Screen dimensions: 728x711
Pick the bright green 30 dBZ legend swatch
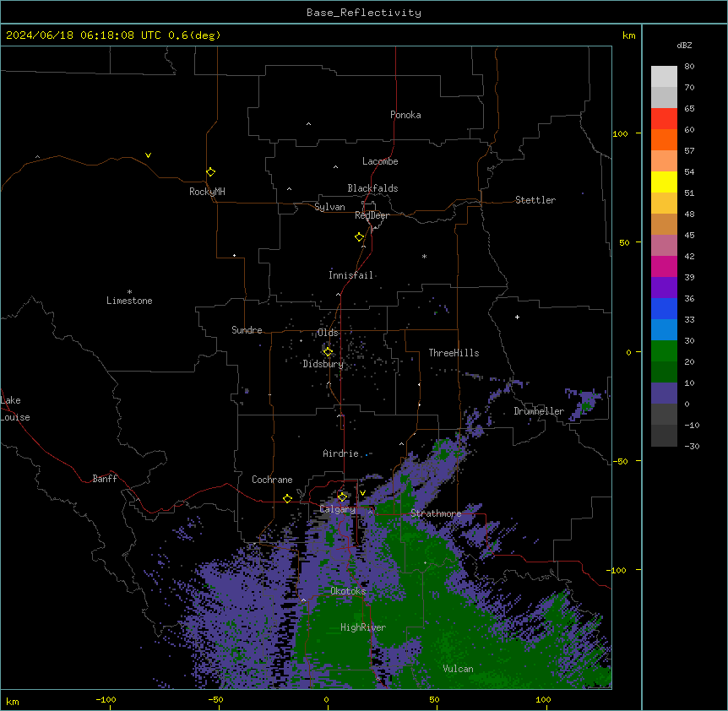[664, 351]
